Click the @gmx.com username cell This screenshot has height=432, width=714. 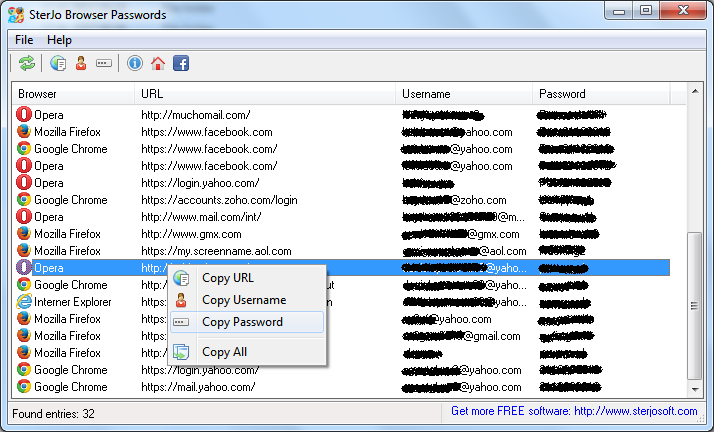coord(460,234)
